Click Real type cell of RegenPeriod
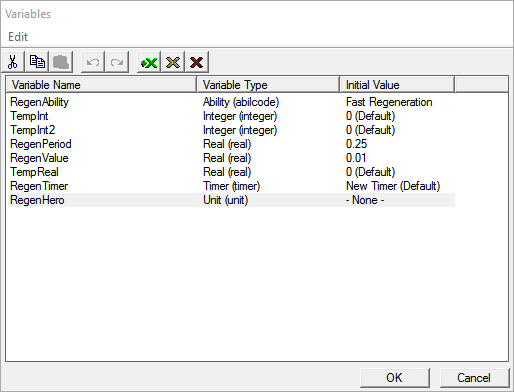Screen dimensions: 514x392 coord(227,144)
